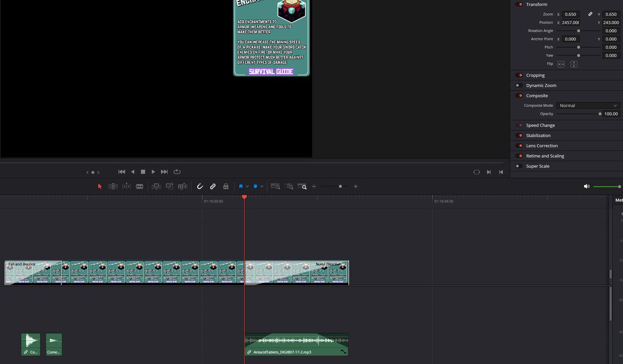Click the timeline zoom-in plus button
This screenshot has height=364, width=623.
[x=356, y=186]
